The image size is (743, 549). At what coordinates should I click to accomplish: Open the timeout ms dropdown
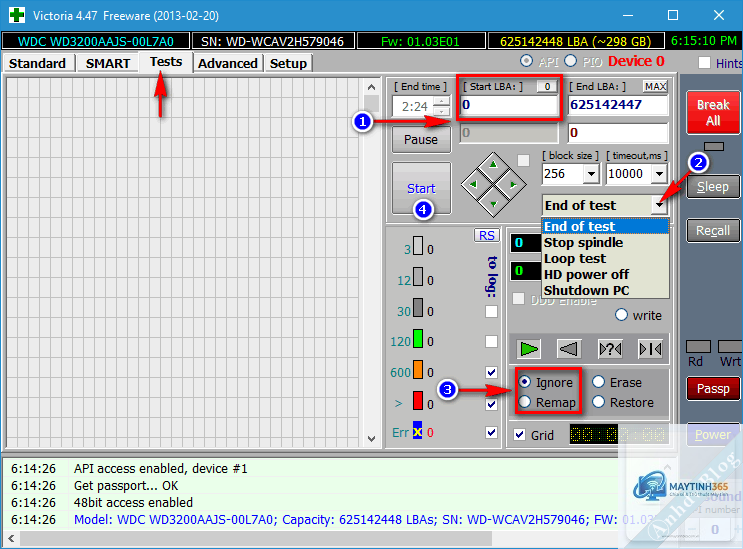coord(659,174)
